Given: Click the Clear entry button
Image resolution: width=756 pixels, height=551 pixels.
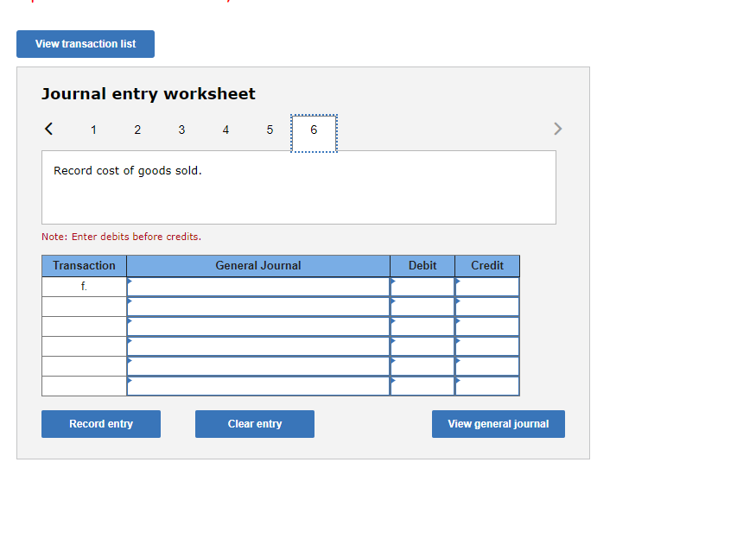Looking at the screenshot, I should click(x=254, y=424).
